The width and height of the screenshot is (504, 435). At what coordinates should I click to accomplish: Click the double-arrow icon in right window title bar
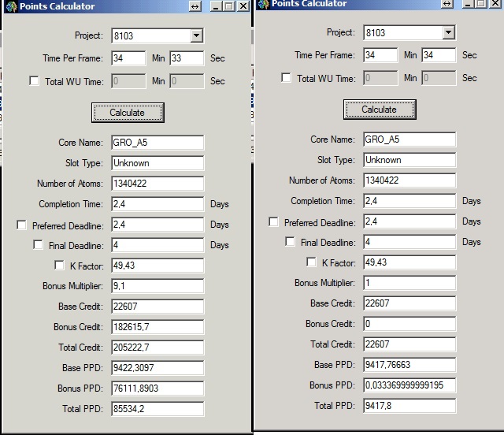(447, 3)
